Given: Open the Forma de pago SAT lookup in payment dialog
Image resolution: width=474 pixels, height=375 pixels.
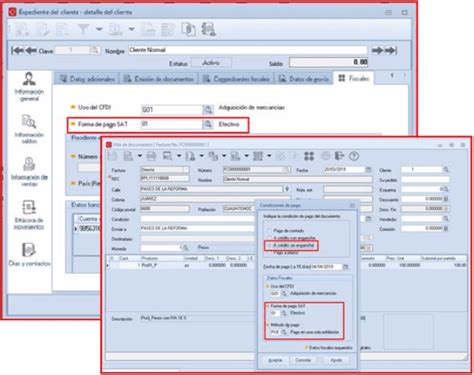Looking at the screenshot, I should tap(284, 313).
